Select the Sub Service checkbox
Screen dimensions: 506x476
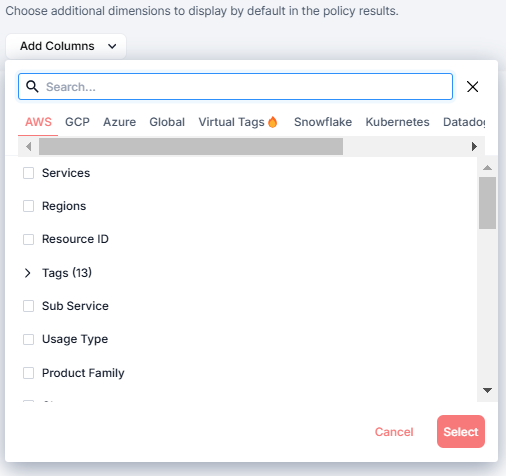coord(28,306)
